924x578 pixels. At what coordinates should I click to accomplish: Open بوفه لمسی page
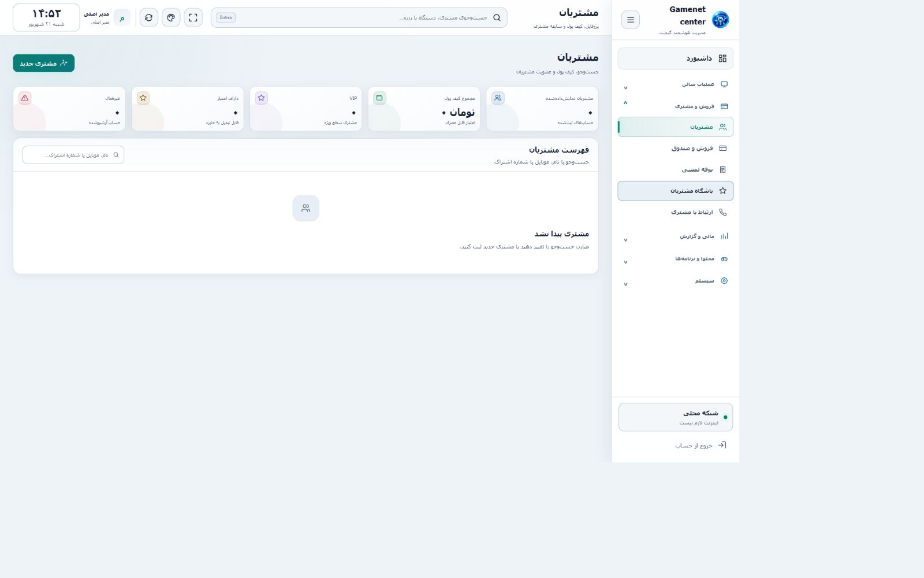point(676,169)
